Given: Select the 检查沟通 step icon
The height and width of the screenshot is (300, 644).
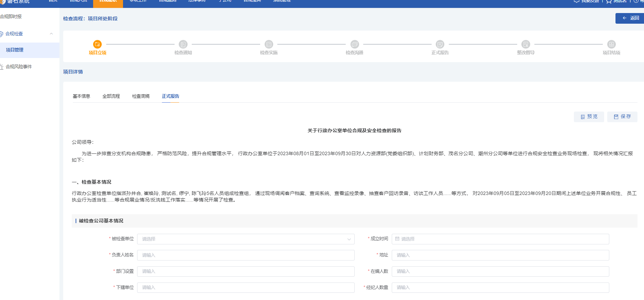Looking at the screenshot, I should pos(355,44).
